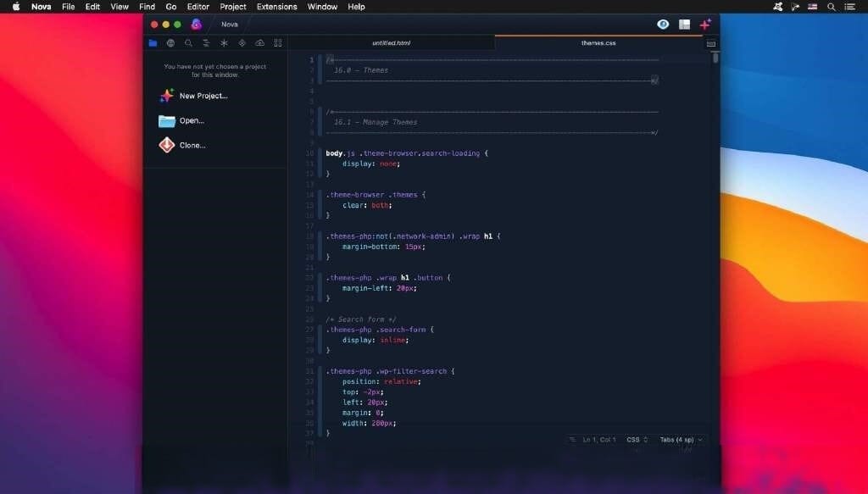868x494 pixels.
Task: Click 'position: relative;' code line
Action: pos(381,381)
